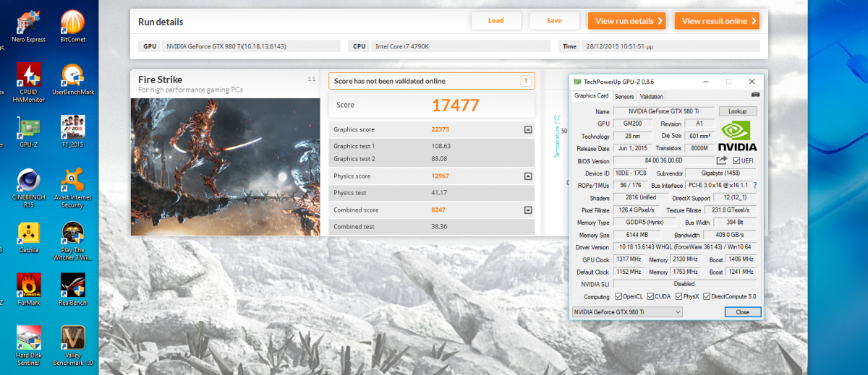The height and width of the screenshot is (375, 868).
Task: Click the GPU-Z title bar app icon
Action: point(576,82)
